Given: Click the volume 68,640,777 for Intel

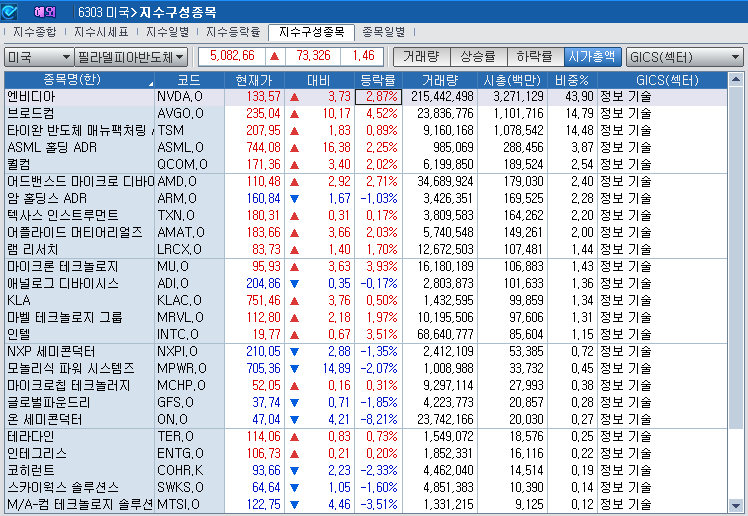Looking at the screenshot, I should (445, 334).
